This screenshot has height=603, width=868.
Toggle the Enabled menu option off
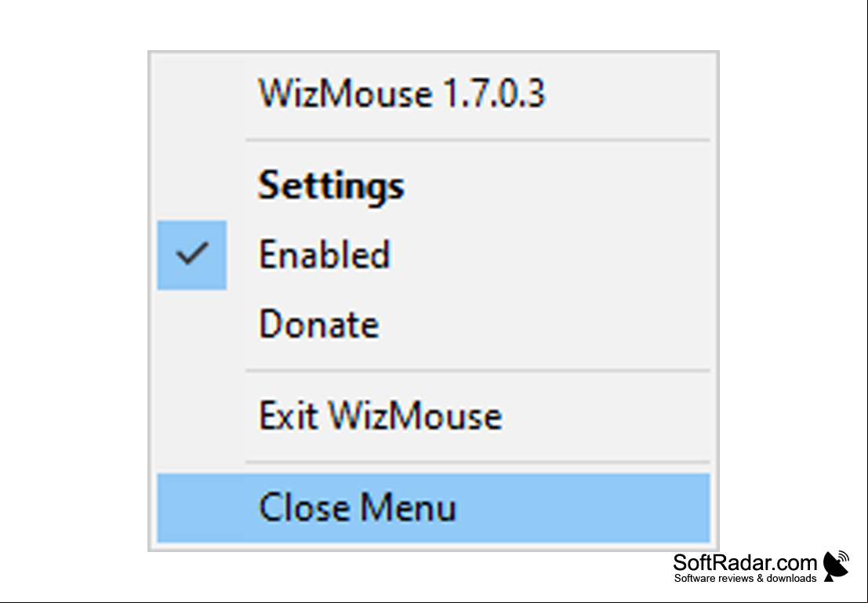434,255
